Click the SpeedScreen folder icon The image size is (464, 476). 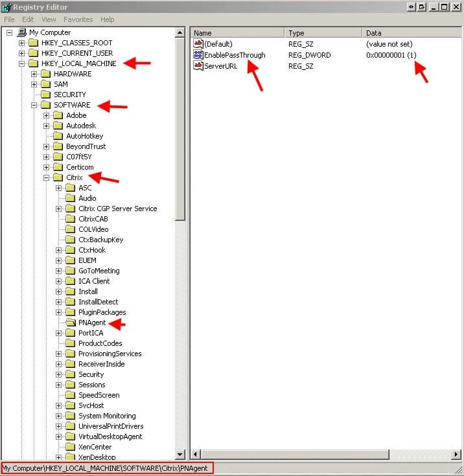click(71, 395)
